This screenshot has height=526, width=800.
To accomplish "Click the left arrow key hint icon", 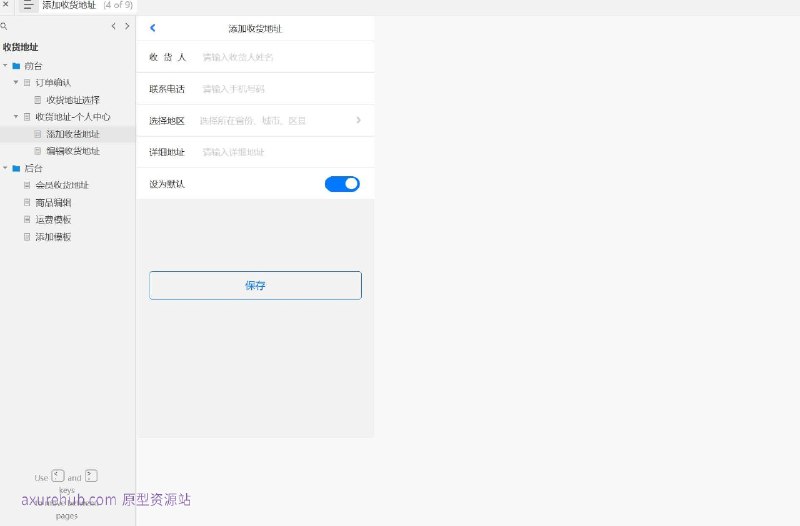I will (58, 476).
